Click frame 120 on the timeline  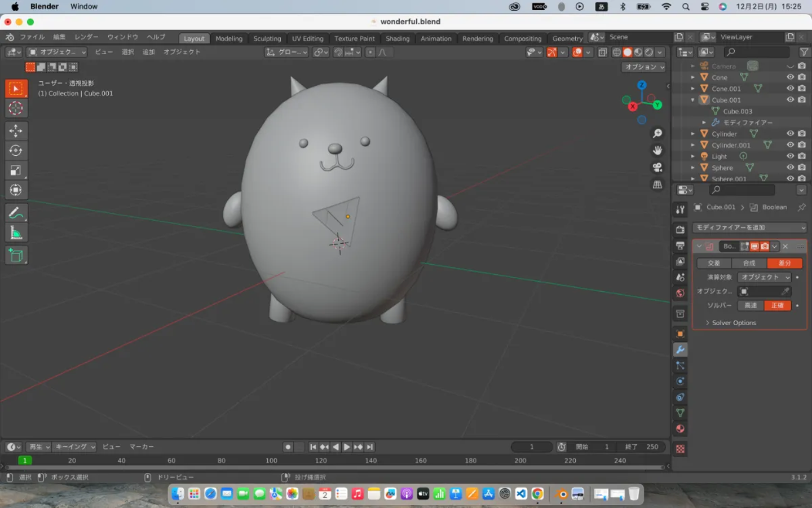(321, 461)
